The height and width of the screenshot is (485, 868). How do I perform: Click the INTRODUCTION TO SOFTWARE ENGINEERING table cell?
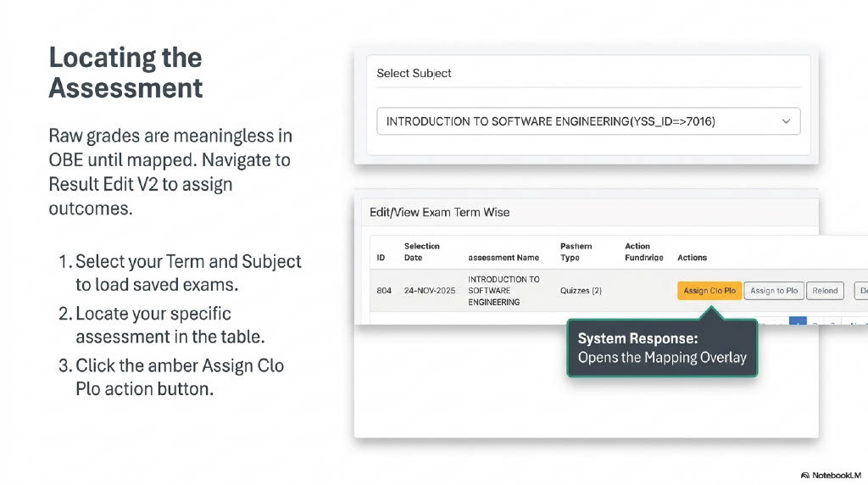pyautogui.click(x=504, y=291)
